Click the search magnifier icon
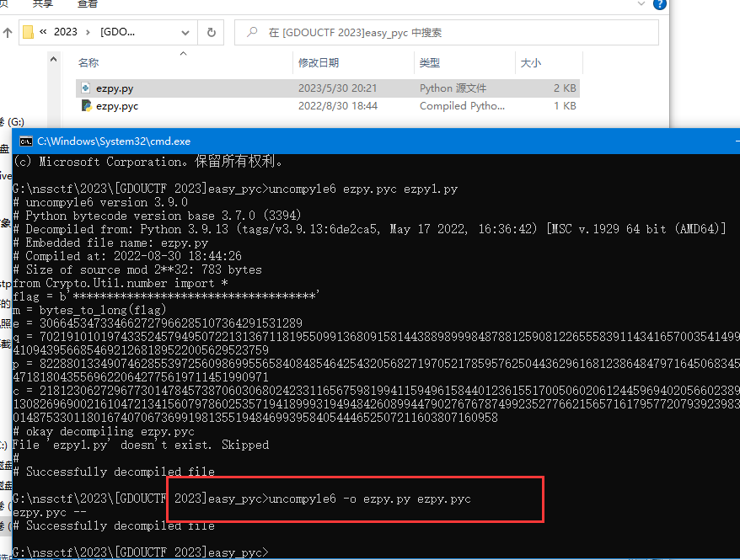Screen dimensions: 740x560 [252, 33]
